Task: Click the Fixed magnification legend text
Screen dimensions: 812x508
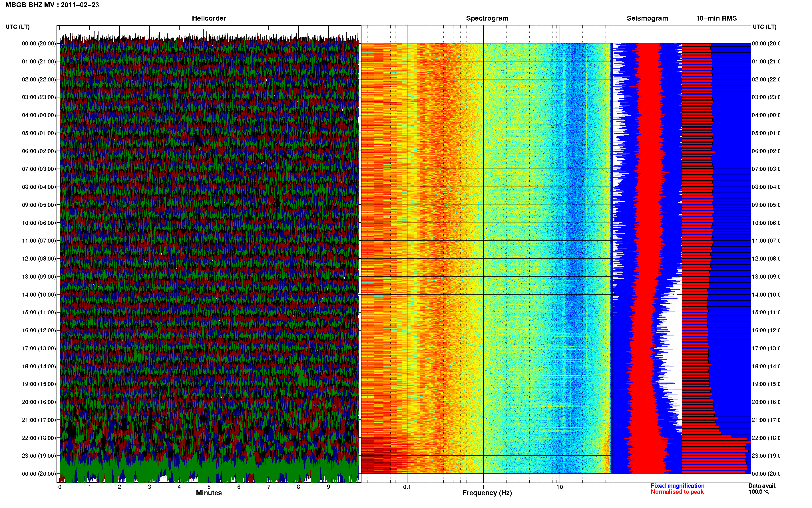Action: [678, 486]
